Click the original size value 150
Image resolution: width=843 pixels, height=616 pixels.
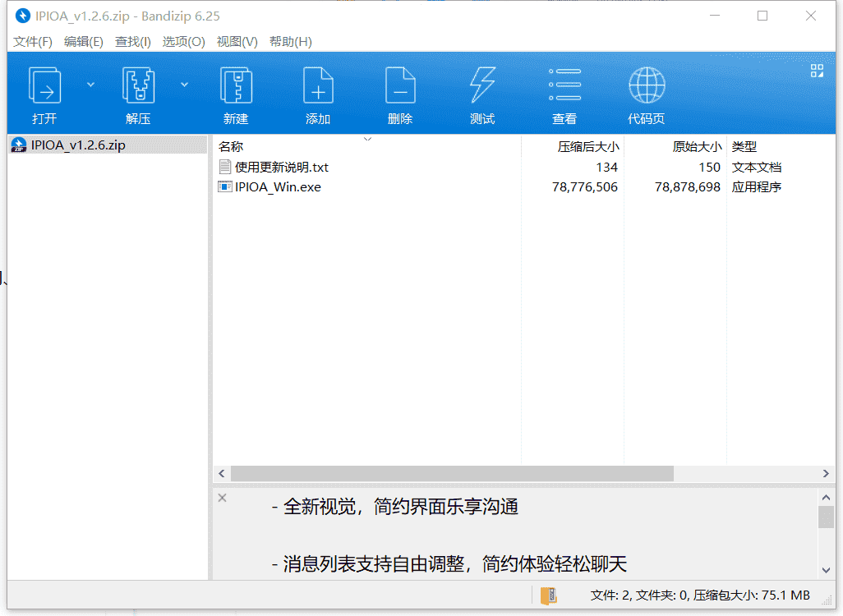click(709, 168)
